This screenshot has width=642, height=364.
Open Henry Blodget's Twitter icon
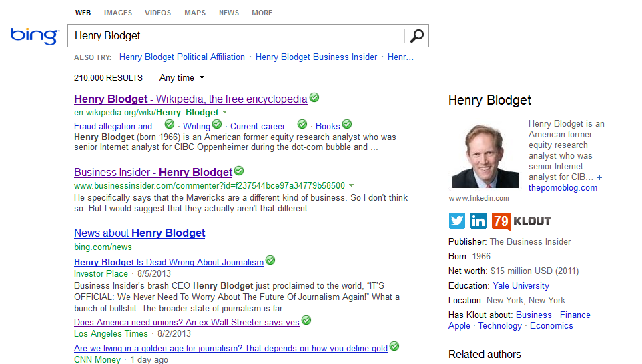point(457,221)
